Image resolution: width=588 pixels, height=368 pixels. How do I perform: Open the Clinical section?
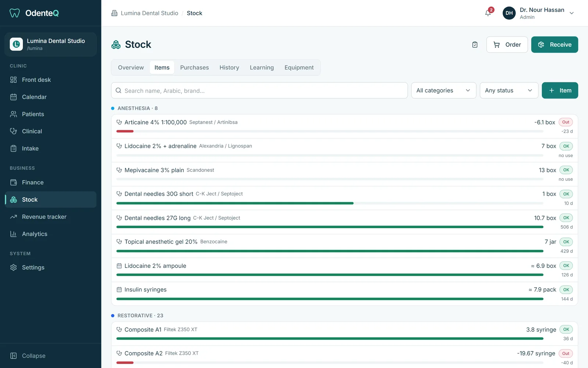coord(51,131)
